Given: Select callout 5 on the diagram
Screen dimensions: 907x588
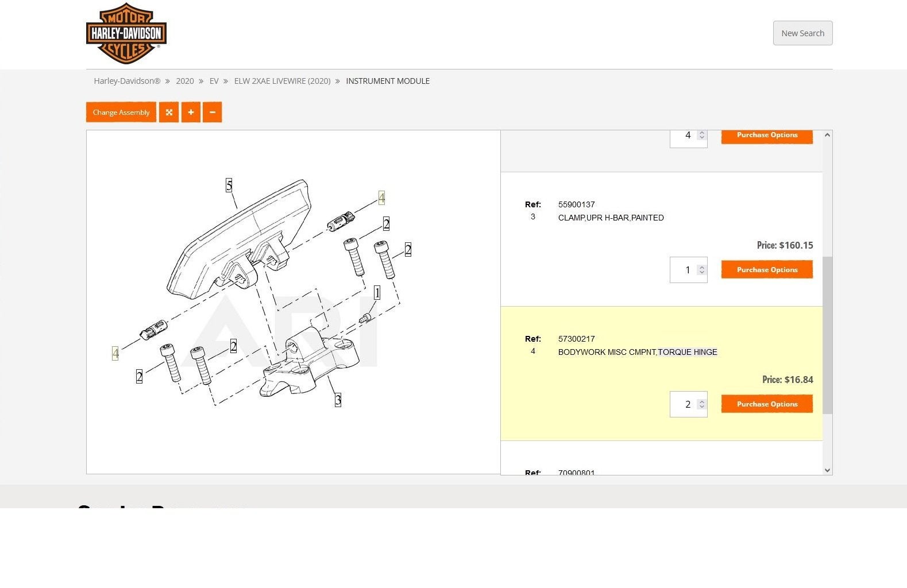Looking at the screenshot, I should (x=229, y=185).
